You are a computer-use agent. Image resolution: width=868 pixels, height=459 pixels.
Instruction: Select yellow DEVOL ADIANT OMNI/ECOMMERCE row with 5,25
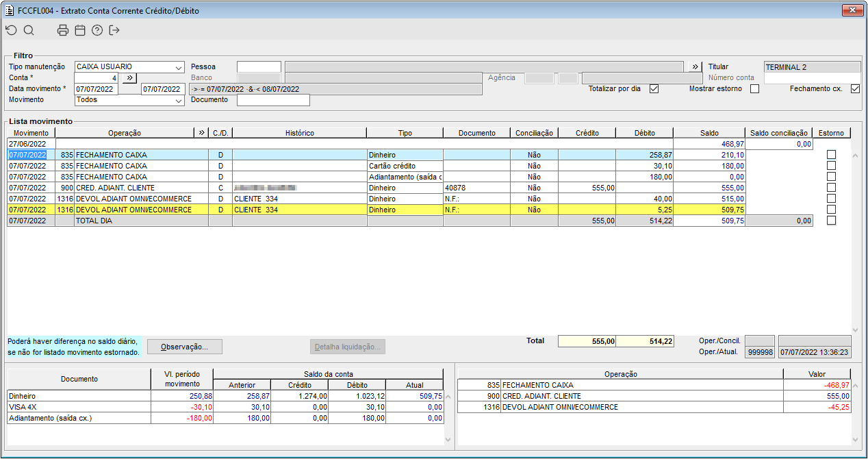point(410,210)
